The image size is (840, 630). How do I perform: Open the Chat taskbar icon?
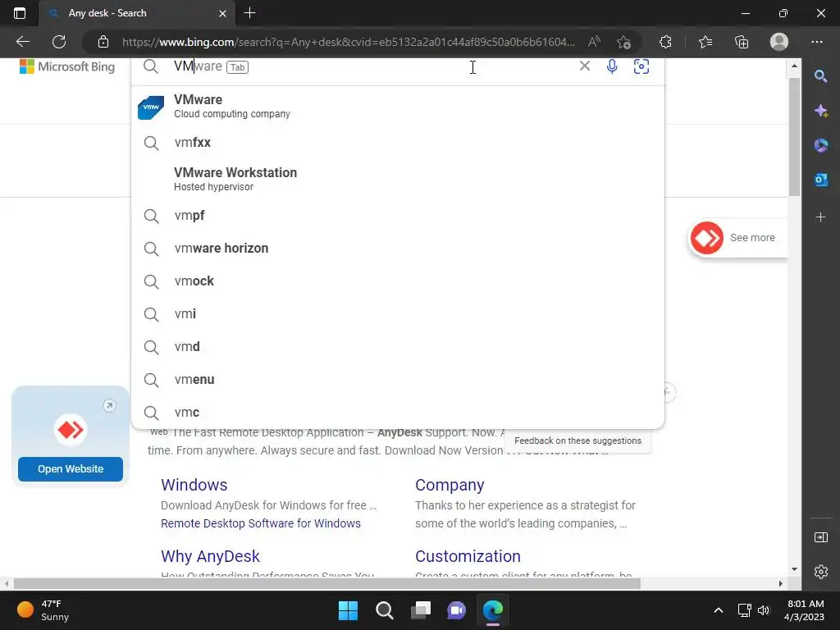point(456,610)
